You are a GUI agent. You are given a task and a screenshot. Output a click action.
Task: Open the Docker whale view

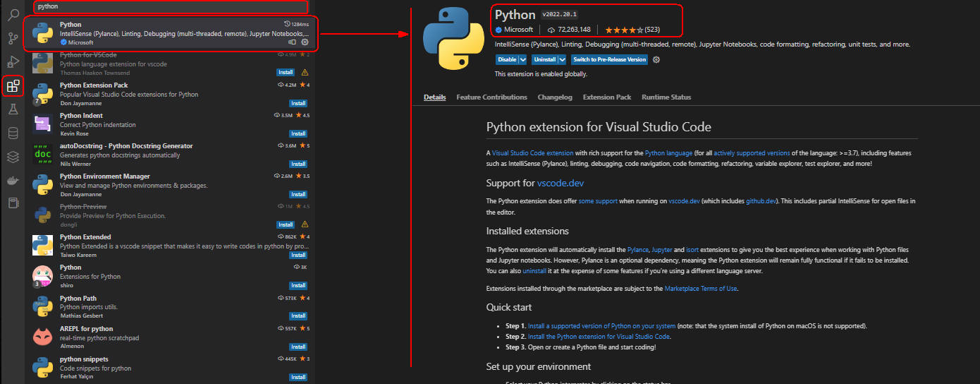(13, 179)
